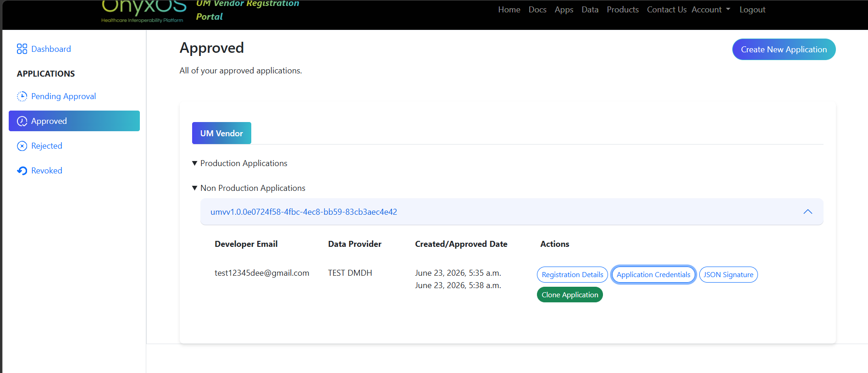Select the Approved sidebar item

pos(74,121)
